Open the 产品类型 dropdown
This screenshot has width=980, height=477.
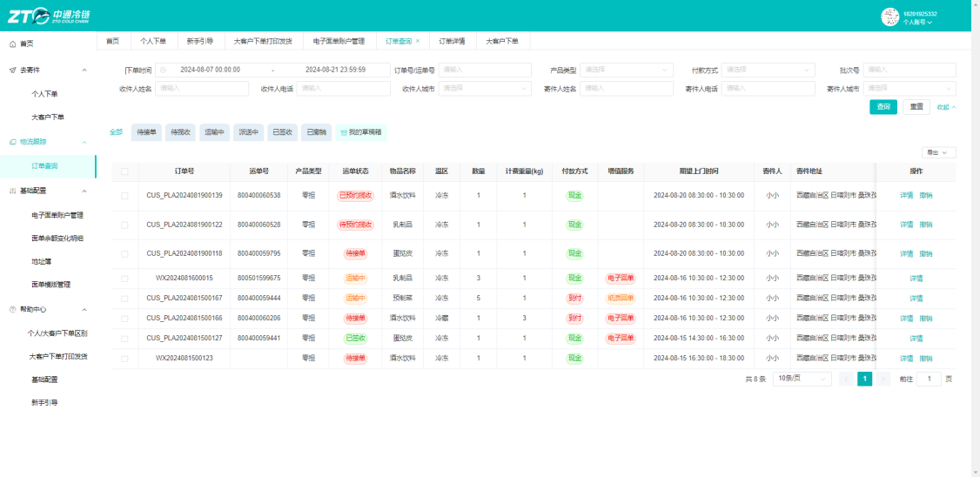click(627, 70)
